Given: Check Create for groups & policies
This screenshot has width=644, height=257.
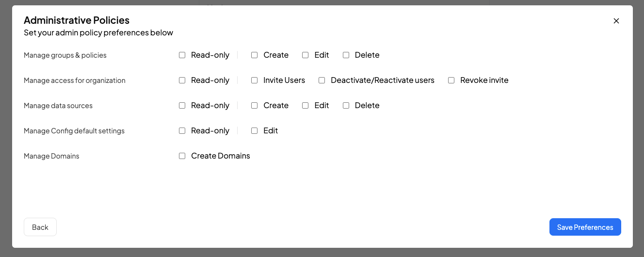Looking at the screenshot, I should 254,55.
